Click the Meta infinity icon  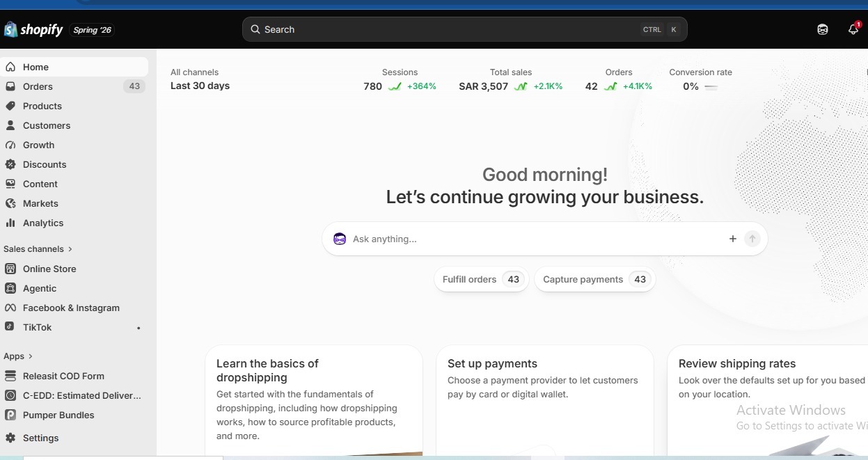click(x=10, y=308)
